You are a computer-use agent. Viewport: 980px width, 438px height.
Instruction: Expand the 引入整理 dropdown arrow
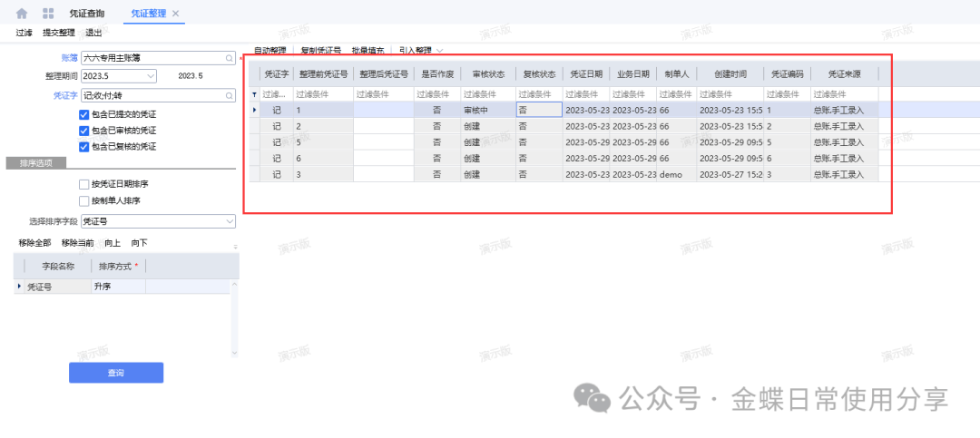(x=440, y=51)
